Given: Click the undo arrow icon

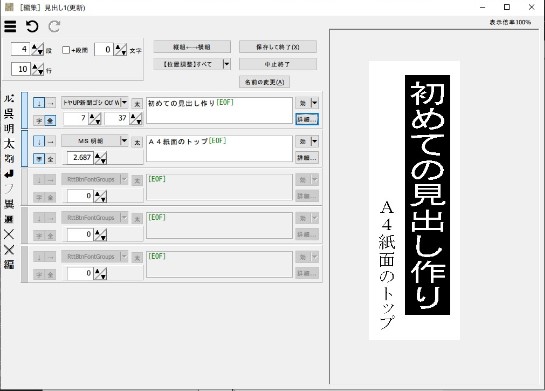Looking at the screenshot, I should tap(32, 26).
